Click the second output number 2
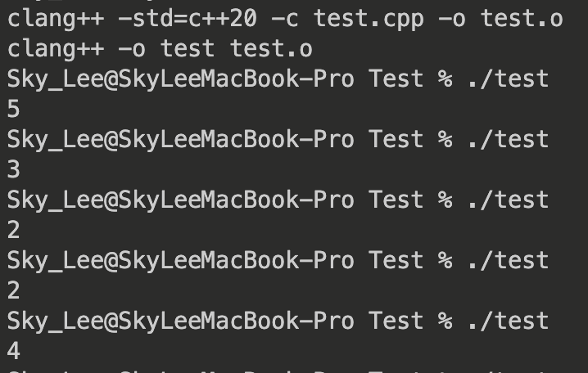 pyautogui.click(x=13, y=290)
